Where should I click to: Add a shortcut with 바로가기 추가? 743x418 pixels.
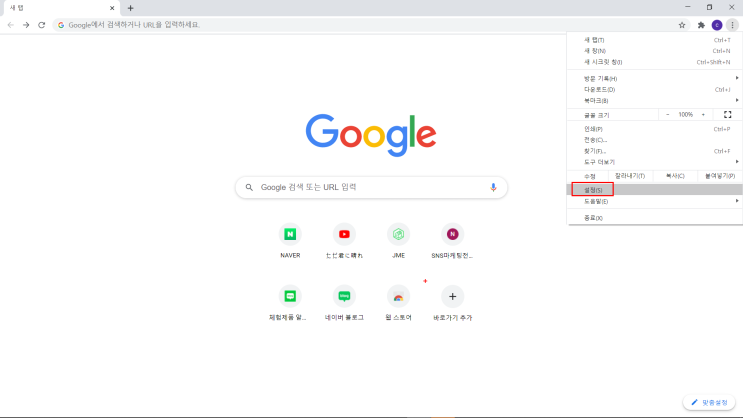452,303
